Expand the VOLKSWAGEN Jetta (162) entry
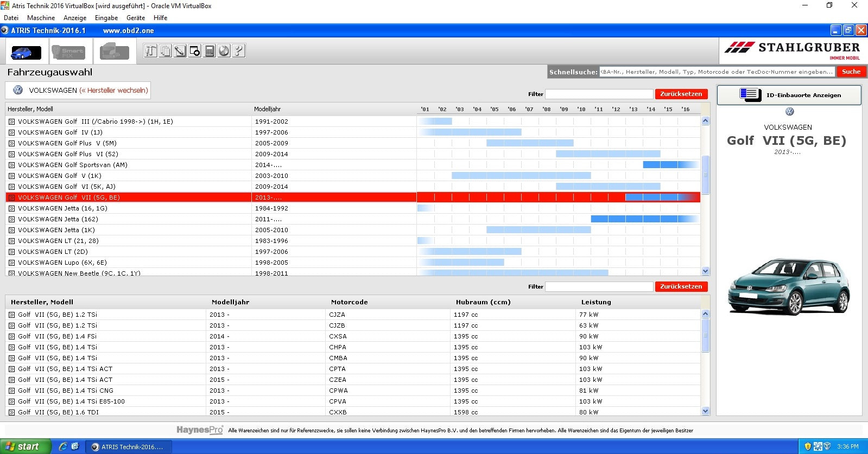The height and width of the screenshot is (454, 868). tap(11, 219)
